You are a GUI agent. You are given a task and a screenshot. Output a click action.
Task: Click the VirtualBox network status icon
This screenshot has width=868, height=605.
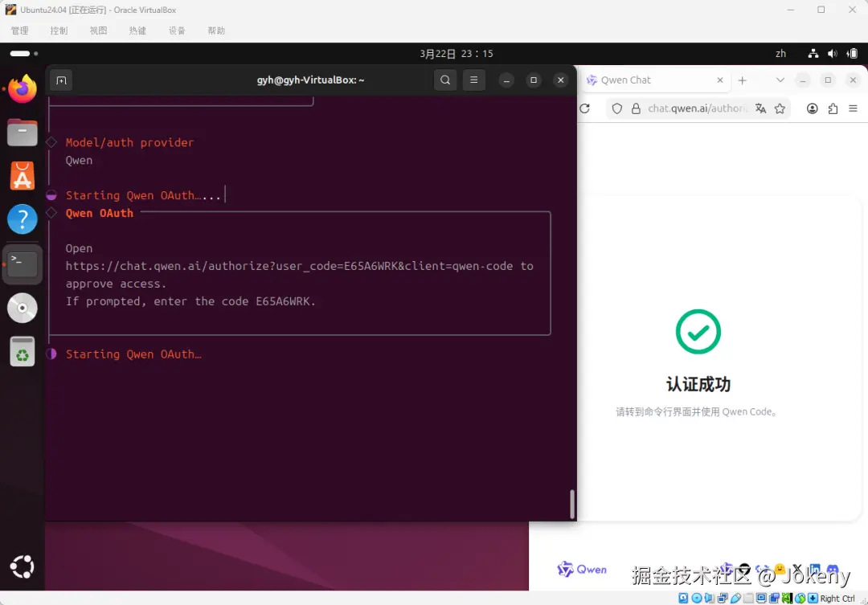pos(723,599)
